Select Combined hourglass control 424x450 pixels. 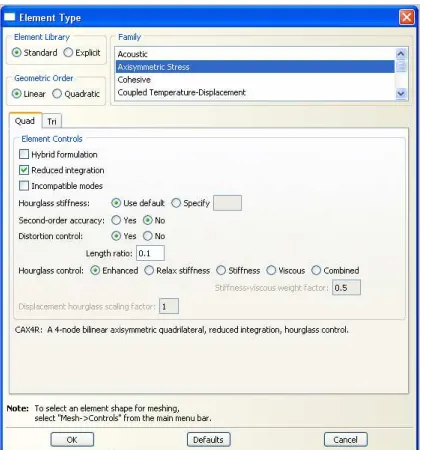(x=316, y=270)
